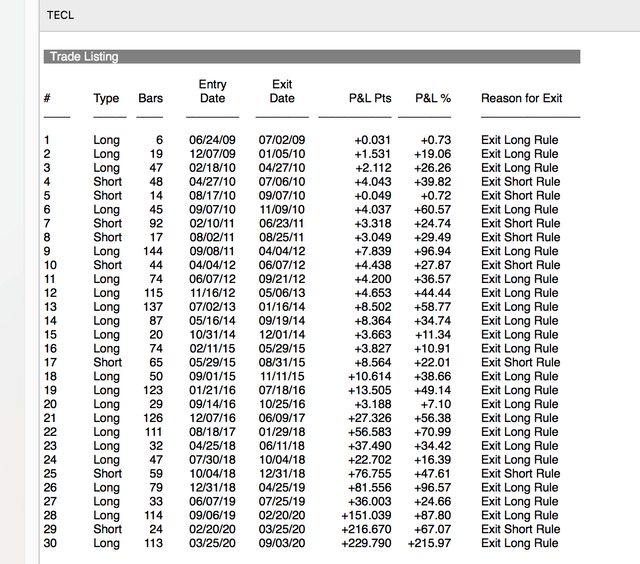This screenshot has height=564, width=640.
Task: Select bars value 144
Action: (x=153, y=251)
